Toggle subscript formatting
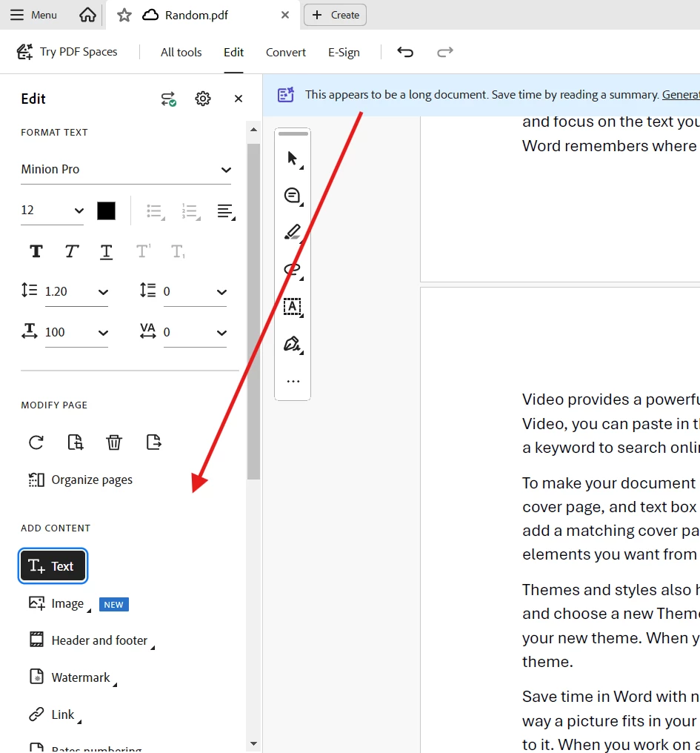Image resolution: width=700 pixels, height=753 pixels. pos(178,251)
